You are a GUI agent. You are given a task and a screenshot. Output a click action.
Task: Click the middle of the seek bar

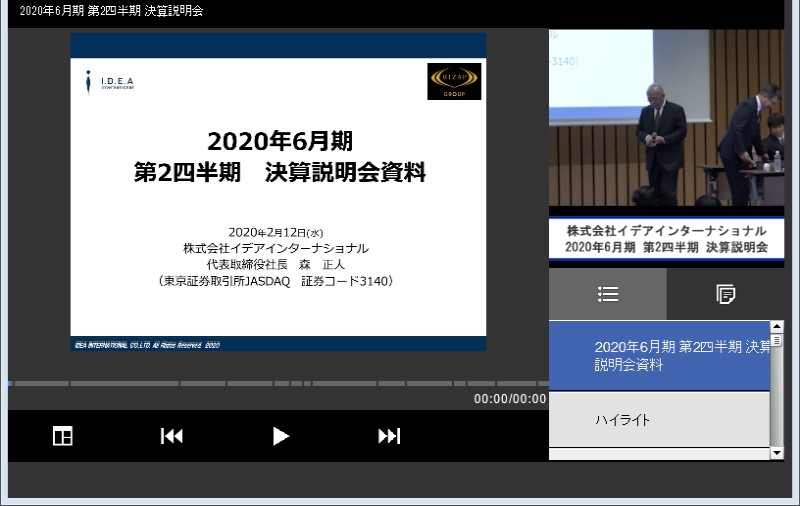[x=278, y=383]
